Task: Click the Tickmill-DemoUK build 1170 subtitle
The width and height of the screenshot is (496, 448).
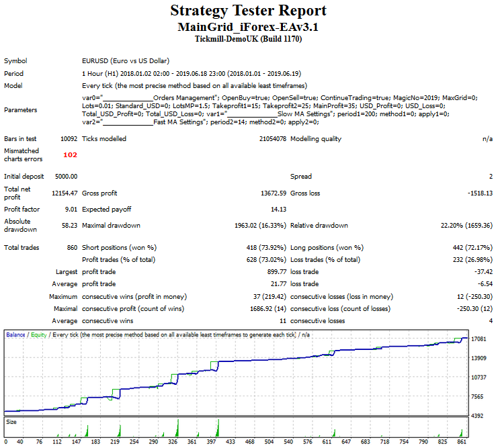Action: coord(248,39)
